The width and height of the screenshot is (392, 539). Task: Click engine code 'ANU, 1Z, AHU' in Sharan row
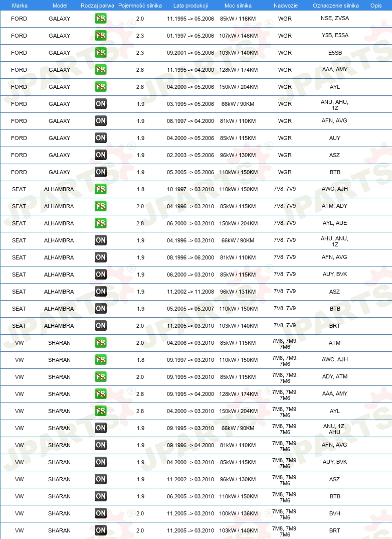pos(335,429)
